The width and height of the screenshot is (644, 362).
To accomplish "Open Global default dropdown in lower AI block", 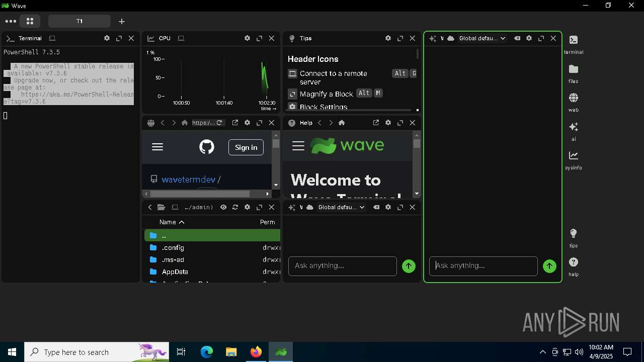I will [x=341, y=207].
